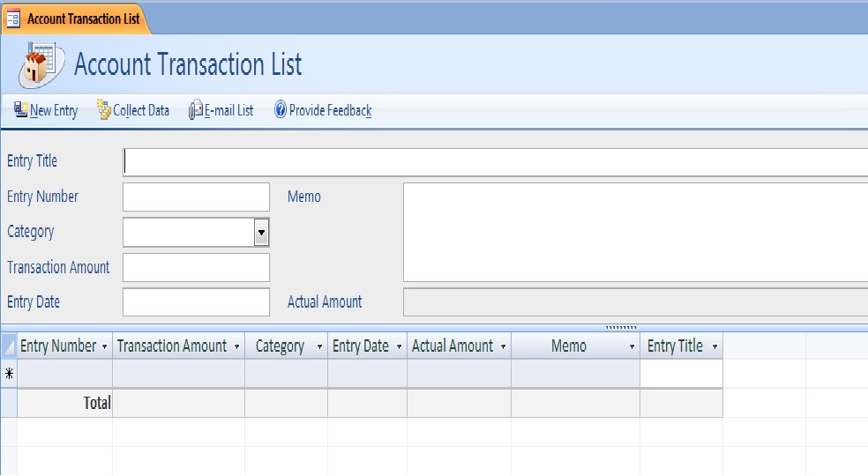Expand the Entry Date column filter arrow
This screenshot has width=868, height=476.
coord(399,347)
